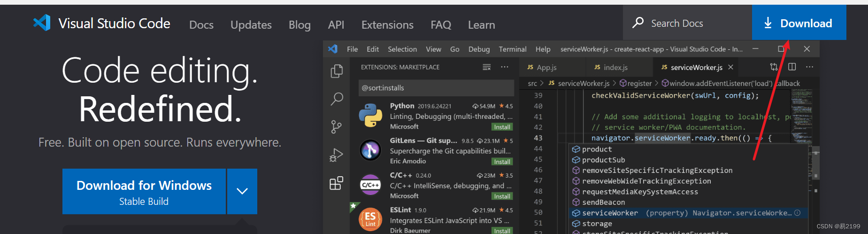Click Download for Windows Stable Build
The image size is (868, 234).
coord(144,191)
